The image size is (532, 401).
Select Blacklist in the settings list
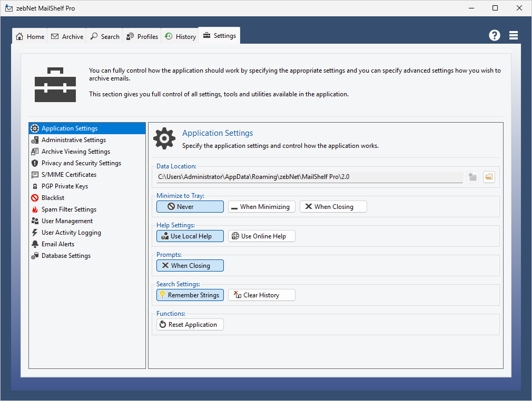53,198
